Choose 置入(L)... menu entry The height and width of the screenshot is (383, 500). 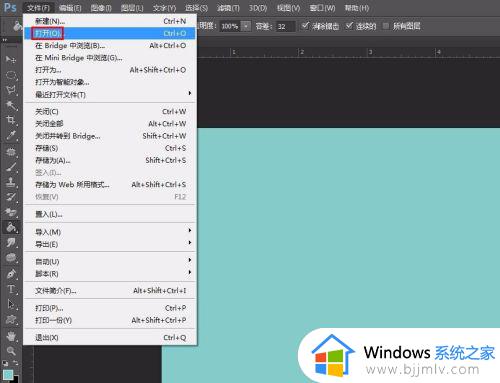[110, 214]
